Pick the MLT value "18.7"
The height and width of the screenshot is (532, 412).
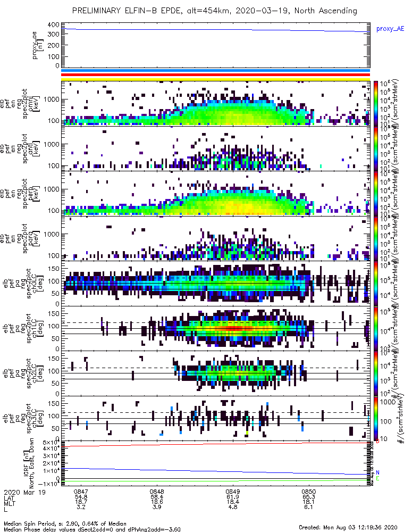tap(81, 502)
